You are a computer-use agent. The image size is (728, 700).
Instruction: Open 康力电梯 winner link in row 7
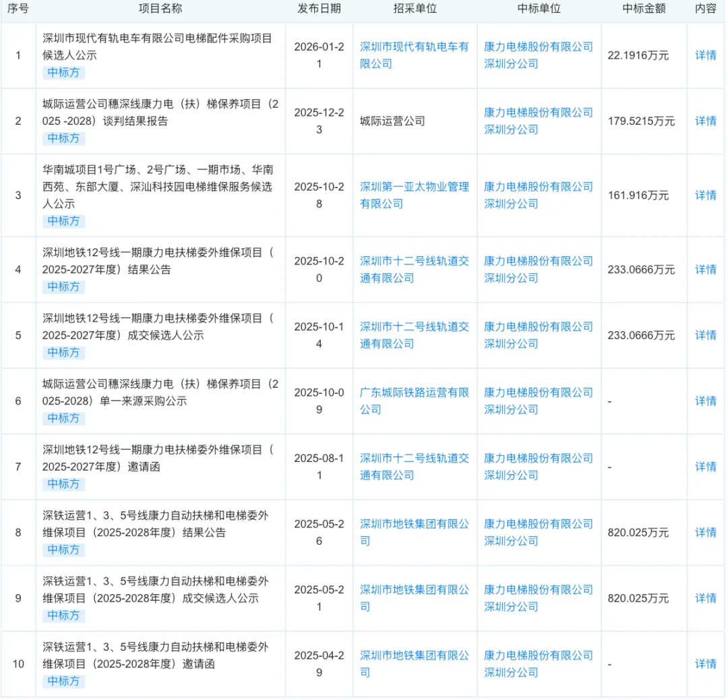538,467
